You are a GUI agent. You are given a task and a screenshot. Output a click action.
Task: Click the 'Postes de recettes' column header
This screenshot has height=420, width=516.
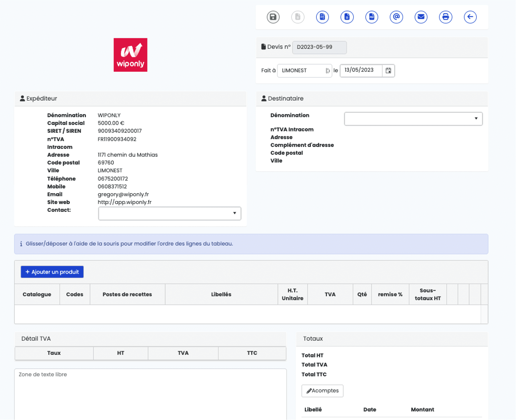pyautogui.click(x=127, y=294)
